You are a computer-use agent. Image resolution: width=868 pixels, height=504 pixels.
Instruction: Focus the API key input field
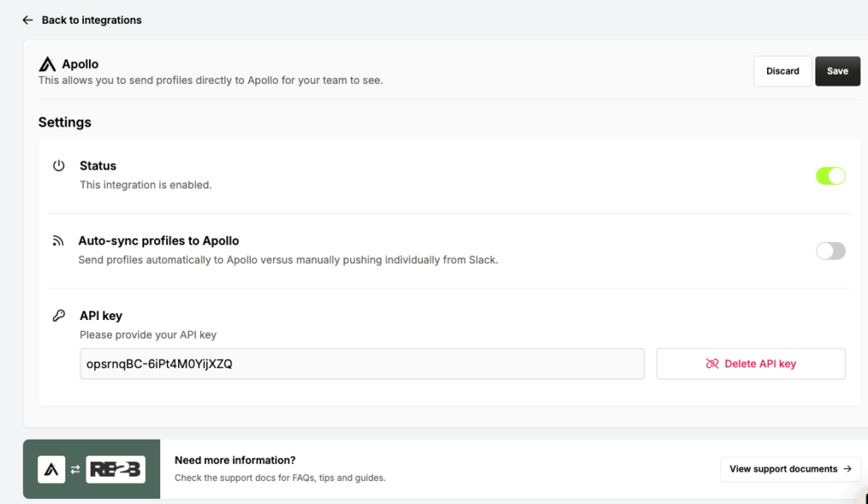click(x=361, y=364)
